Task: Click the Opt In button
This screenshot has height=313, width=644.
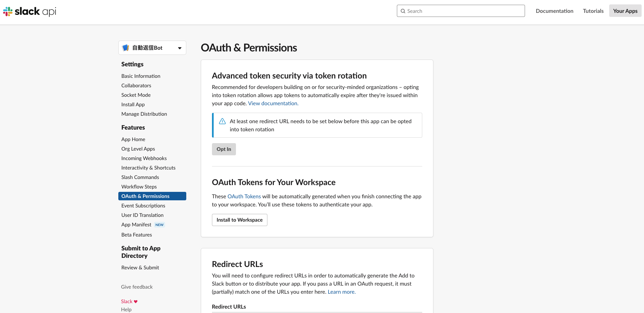Action: coord(223,149)
